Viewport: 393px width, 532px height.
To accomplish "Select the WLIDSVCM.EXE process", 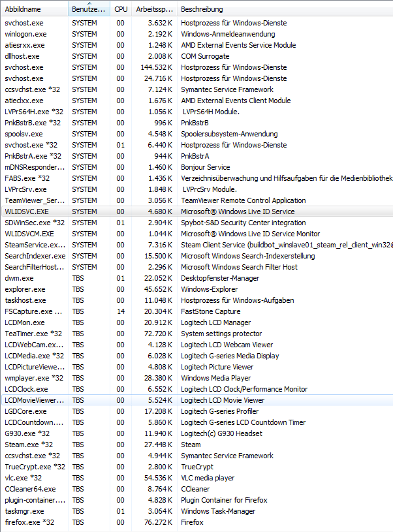I will pyautogui.click(x=197, y=234).
